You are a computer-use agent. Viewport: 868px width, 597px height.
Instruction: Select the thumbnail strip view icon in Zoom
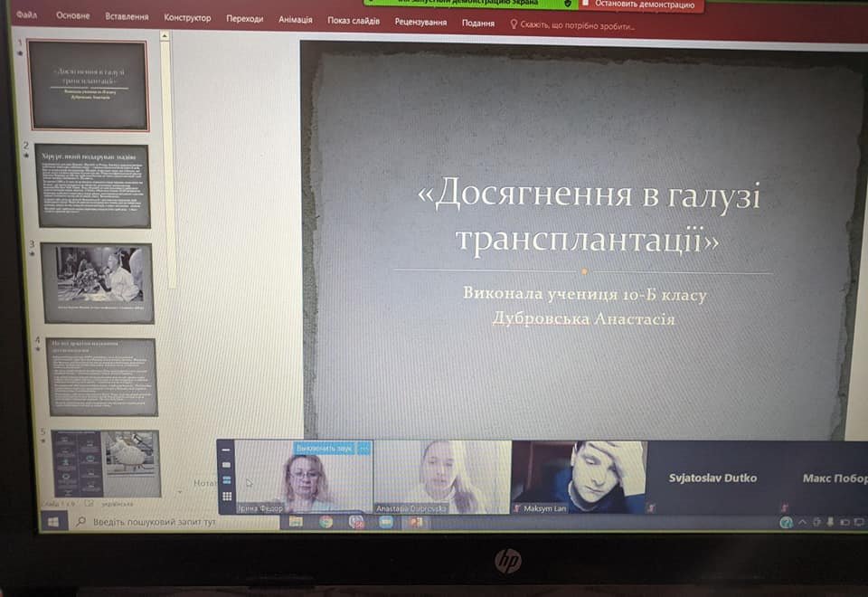coord(226,480)
